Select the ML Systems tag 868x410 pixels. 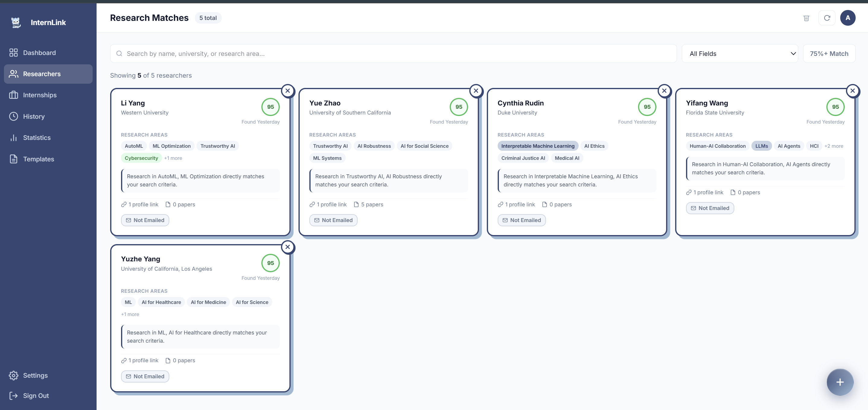click(x=327, y=158)
